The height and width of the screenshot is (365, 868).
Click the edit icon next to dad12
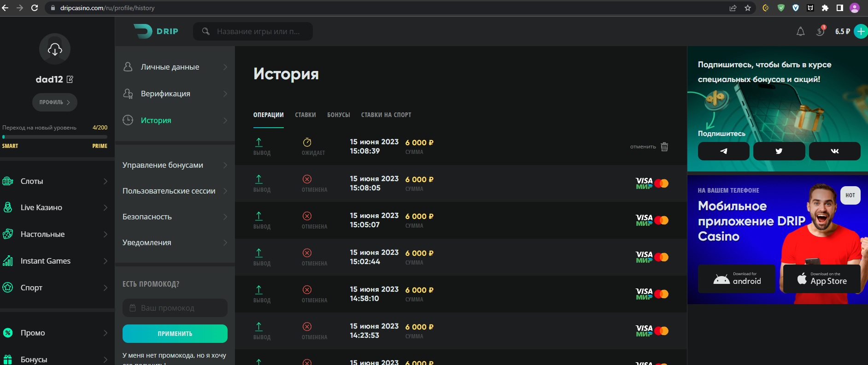pos(70,79)
